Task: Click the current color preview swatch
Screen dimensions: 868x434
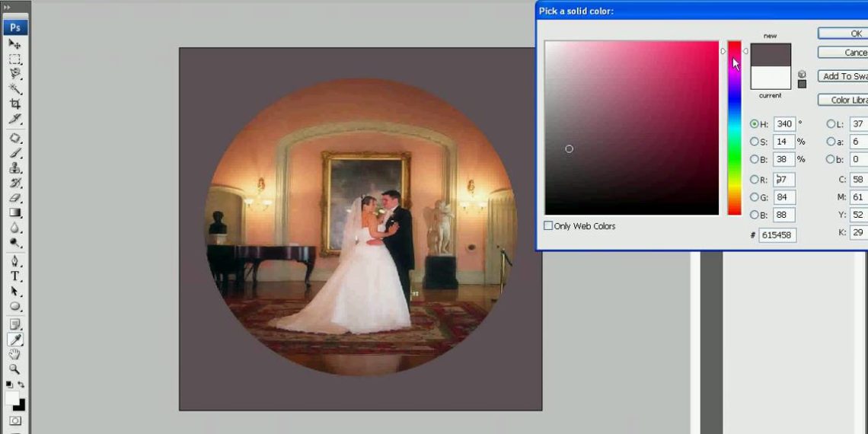Action: [771, 78]
